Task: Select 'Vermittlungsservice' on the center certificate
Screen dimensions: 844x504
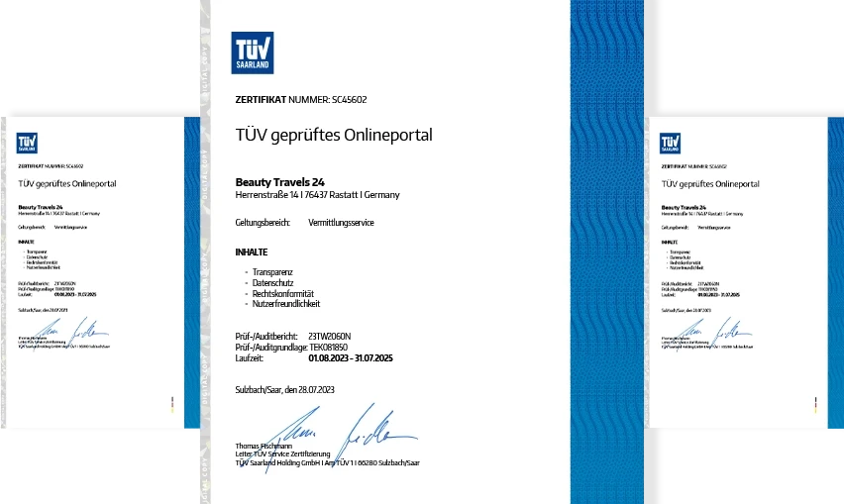Action: (x=341, y=223)
